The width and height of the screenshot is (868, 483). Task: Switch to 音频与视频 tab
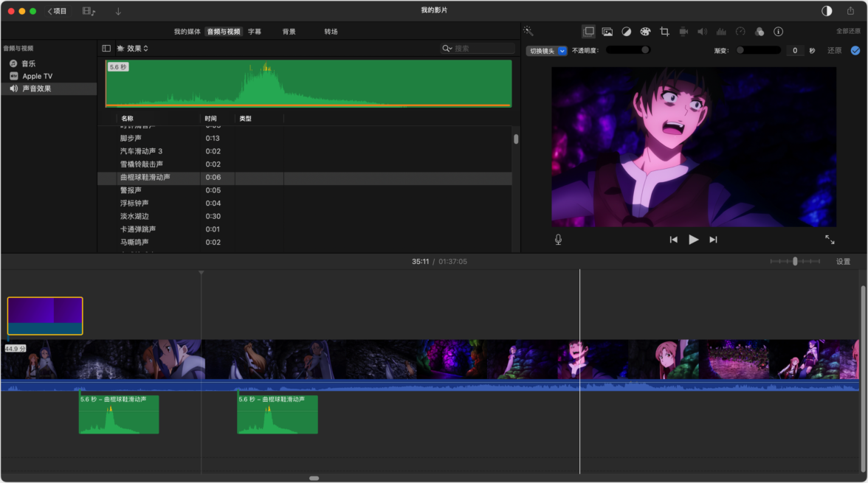tap(224, 32)
